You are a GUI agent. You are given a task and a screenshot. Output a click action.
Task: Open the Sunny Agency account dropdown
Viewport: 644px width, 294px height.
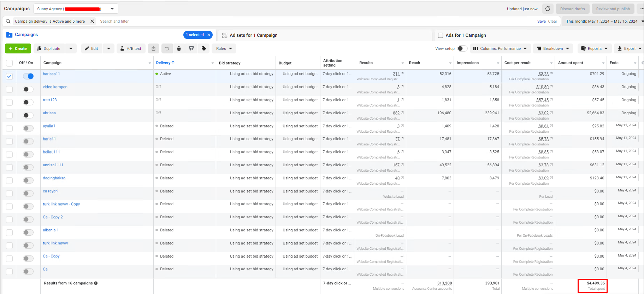click(x=76, y=9)
